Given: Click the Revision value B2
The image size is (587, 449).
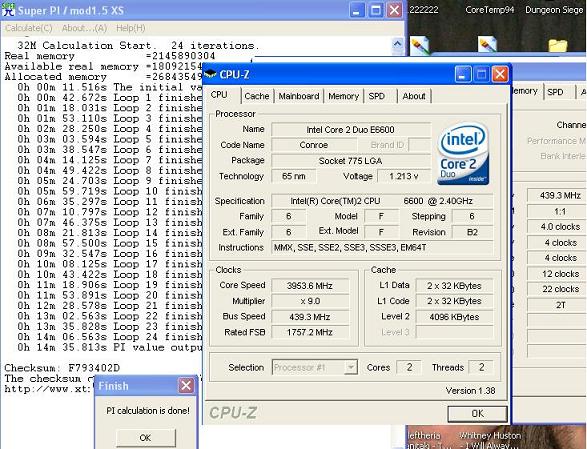Looking at the screenshot, I should click(472, 232).
